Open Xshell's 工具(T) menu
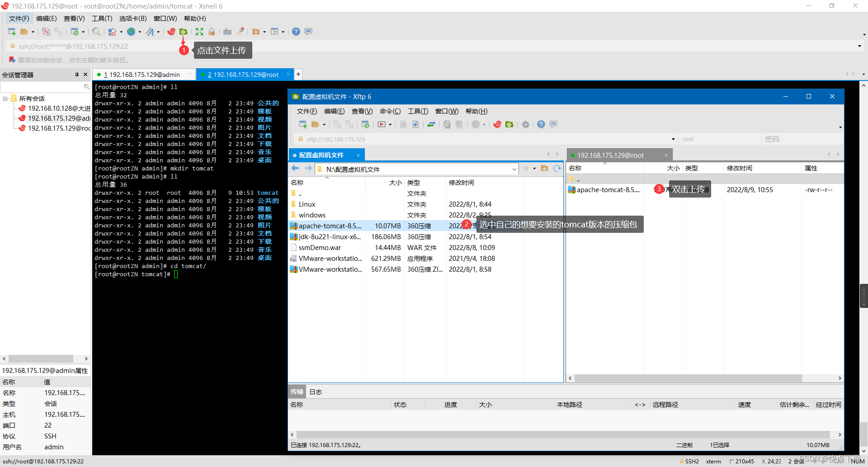Viewport: 868px width, 467px height. [x=102, y=19]
